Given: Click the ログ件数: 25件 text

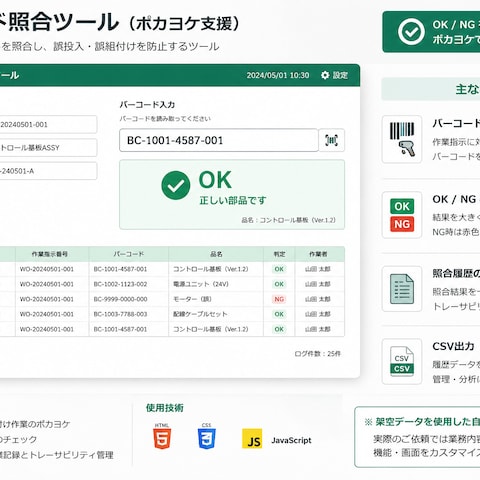Looking at the screenshot, I should pyautogui.click(x=317, y=354).
